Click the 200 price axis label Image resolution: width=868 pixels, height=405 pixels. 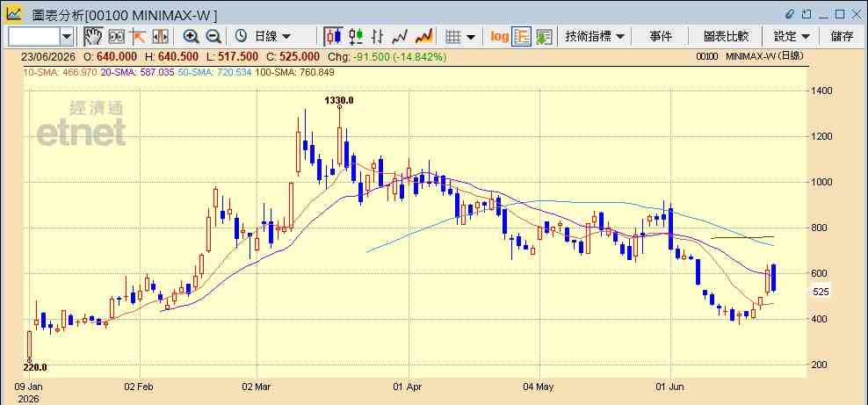(x=820, y=365)
